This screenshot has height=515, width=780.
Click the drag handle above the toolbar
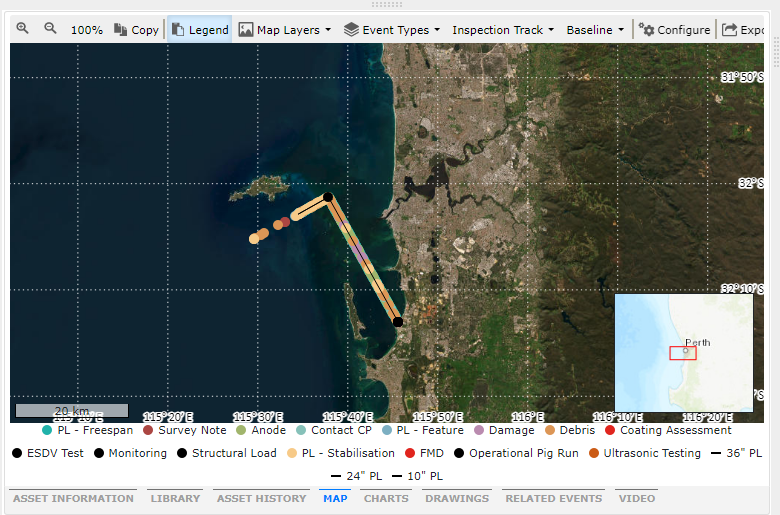(387, 4)
